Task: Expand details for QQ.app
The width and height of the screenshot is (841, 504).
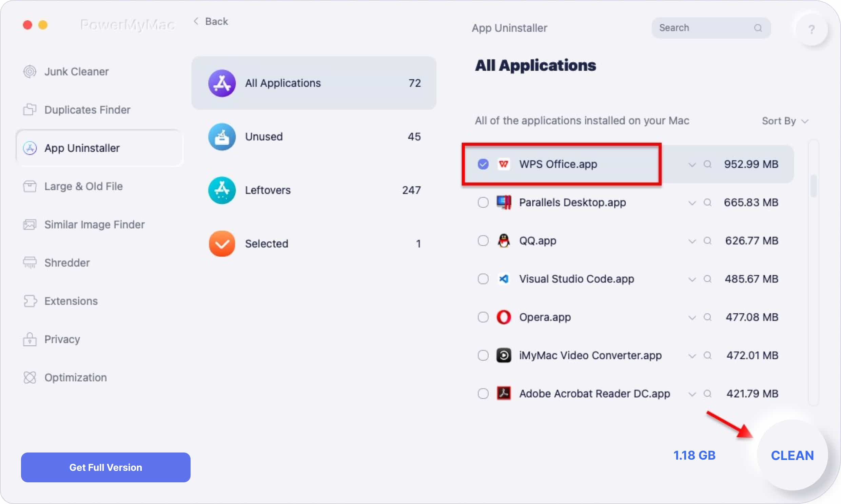Action: tap(691, 240)
